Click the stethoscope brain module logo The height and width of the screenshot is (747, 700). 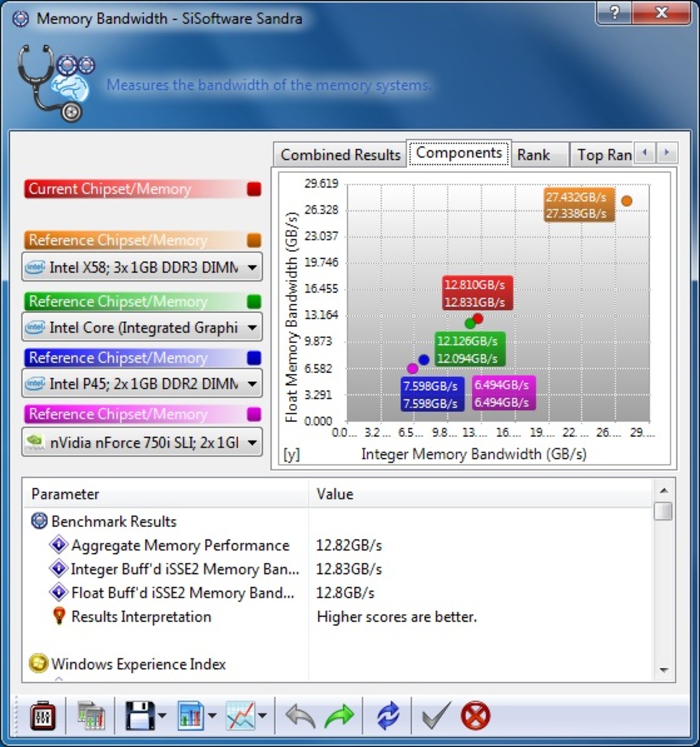pos(56,82)
